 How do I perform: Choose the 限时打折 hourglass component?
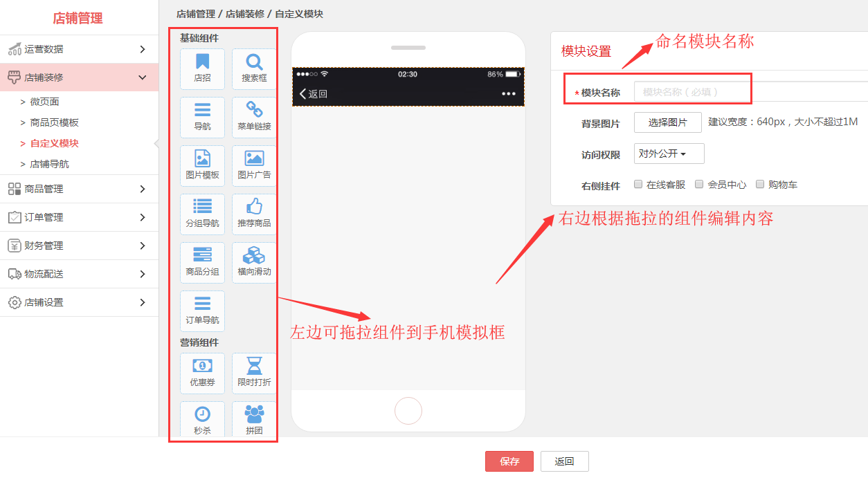point(254,373)
